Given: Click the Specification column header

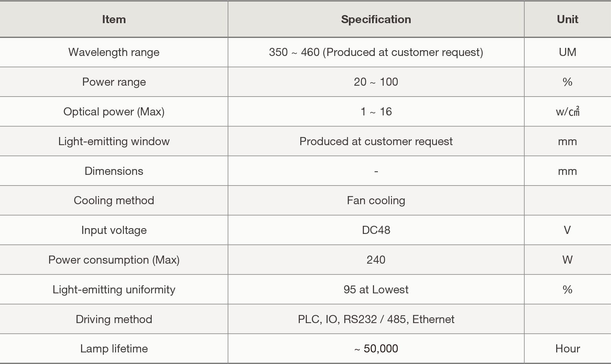Looking at the screenshot, I should tap(376, 19).
